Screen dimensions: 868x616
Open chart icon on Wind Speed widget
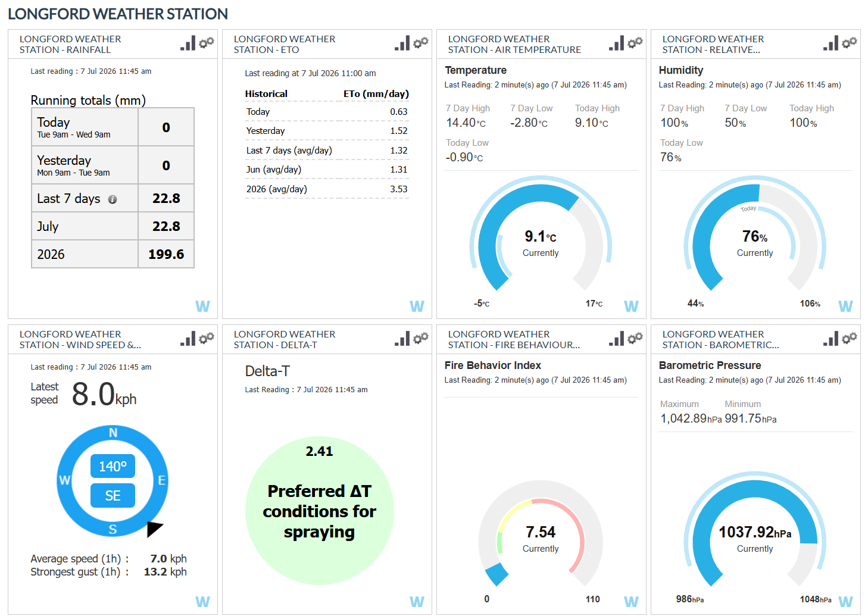coord(188,339)
